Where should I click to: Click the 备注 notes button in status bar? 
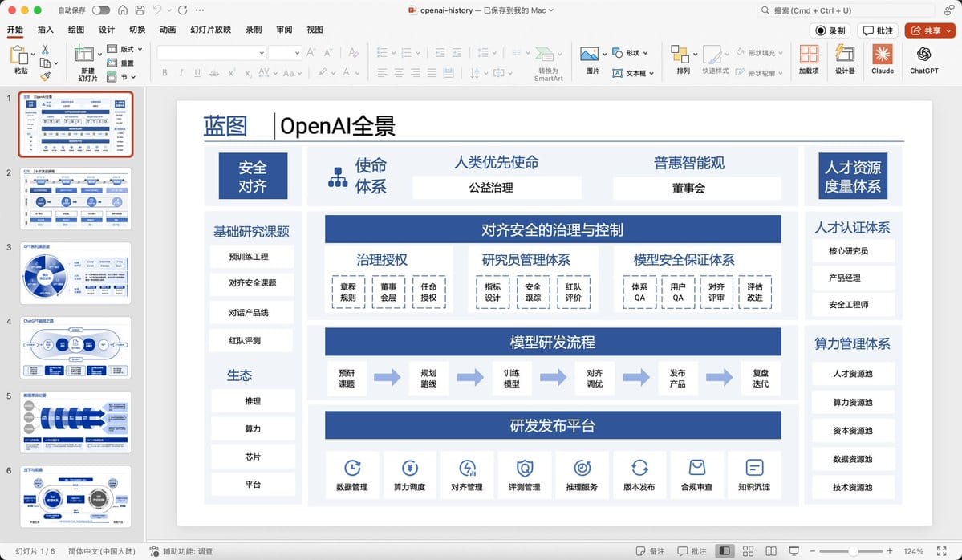pyautogui.click(x=651, y=551)
